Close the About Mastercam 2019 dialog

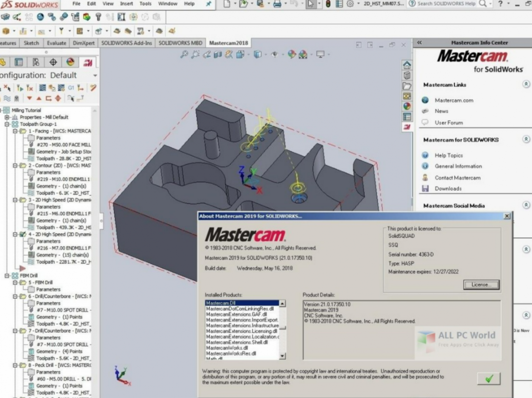click(x=507, y=216)
